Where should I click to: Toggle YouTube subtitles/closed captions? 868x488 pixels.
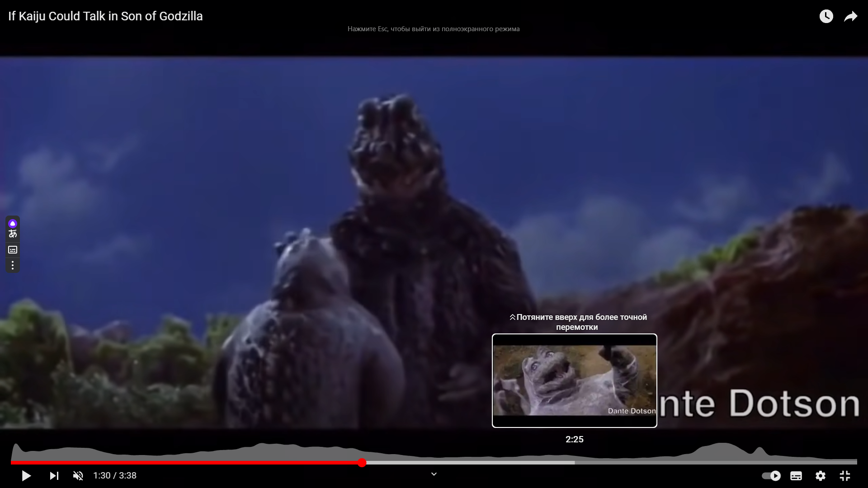[x=796, y=476]
